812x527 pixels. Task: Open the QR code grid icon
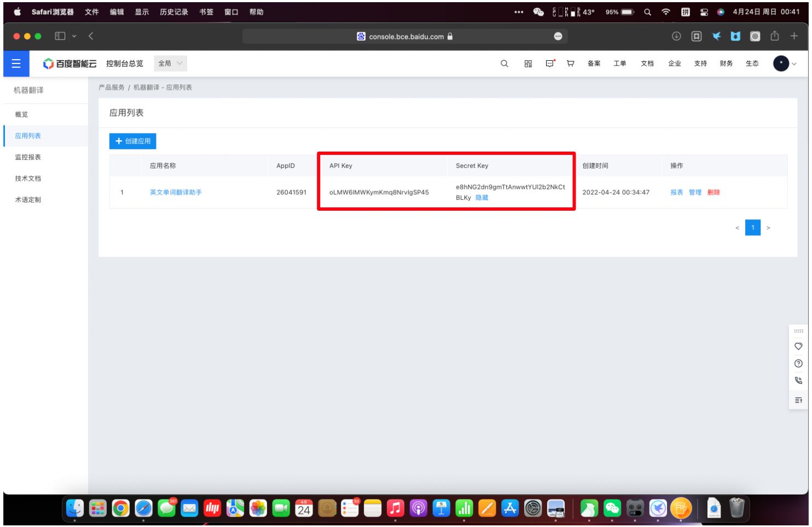tap(528, 63)
